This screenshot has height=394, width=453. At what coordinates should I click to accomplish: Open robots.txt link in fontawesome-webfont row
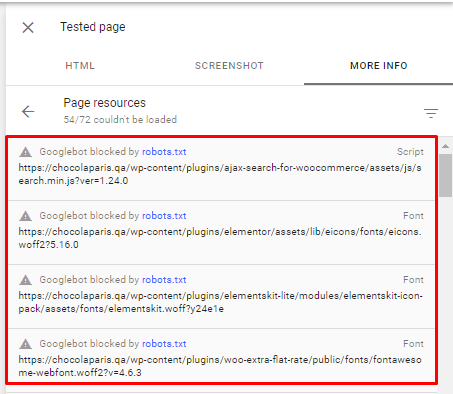(x=164, y=344)
